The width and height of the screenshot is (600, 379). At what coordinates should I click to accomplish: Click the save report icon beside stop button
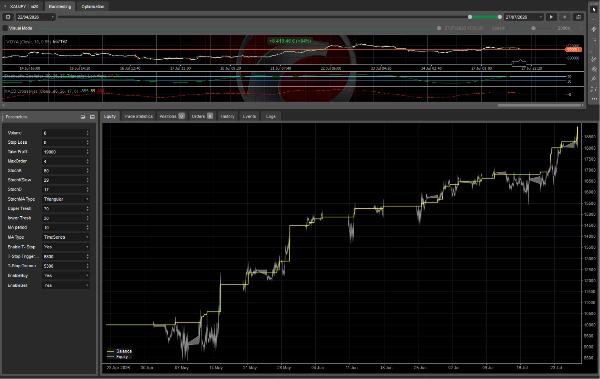point(578,17)
